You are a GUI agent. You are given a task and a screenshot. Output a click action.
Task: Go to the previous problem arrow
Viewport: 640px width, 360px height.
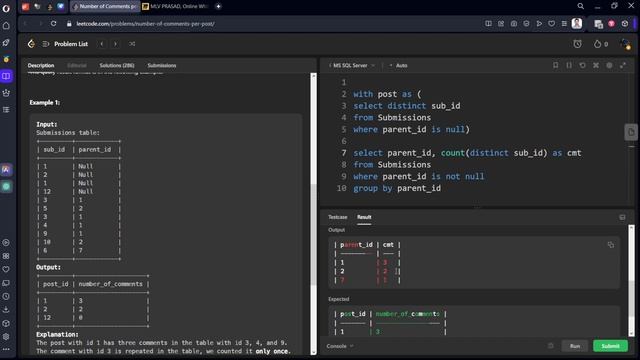point(102,44)
